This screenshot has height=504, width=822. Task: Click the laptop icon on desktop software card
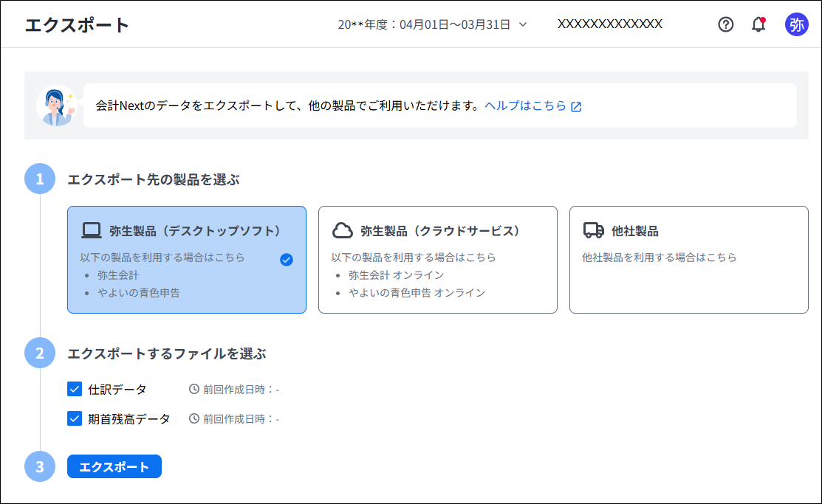pos(92,230)
